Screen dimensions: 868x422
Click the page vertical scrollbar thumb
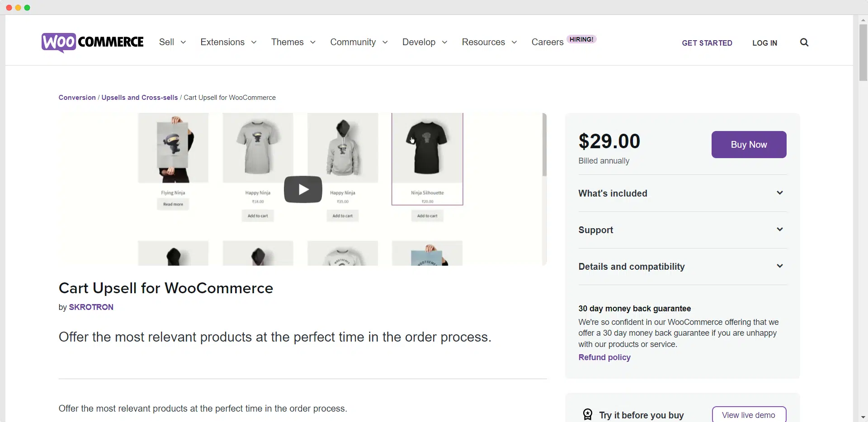click(x=863, y=52)
